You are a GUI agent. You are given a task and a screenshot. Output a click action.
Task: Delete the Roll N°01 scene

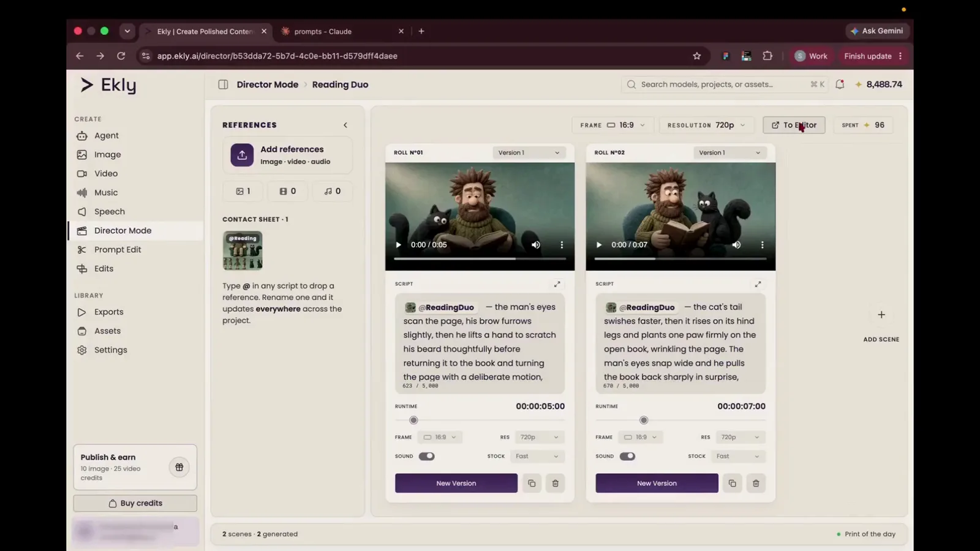click(x=556, y=483)
